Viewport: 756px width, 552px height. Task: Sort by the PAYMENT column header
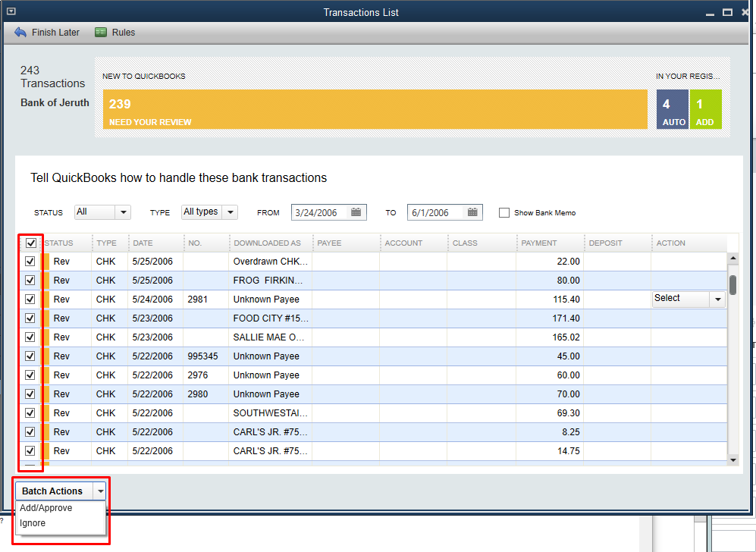pos(539,243)
